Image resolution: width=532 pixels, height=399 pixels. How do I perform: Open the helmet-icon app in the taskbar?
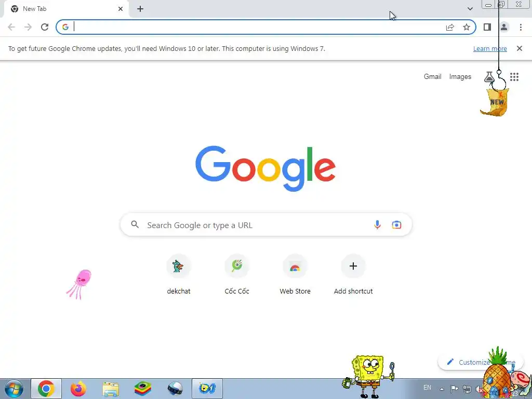[x=175, y=389]
